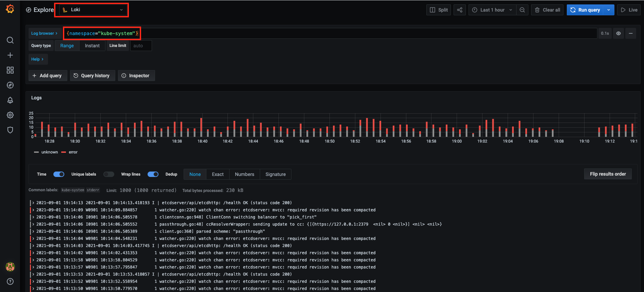Click the Run query button
This screenshot has width=644, height=292.
(x=585, y=10)
